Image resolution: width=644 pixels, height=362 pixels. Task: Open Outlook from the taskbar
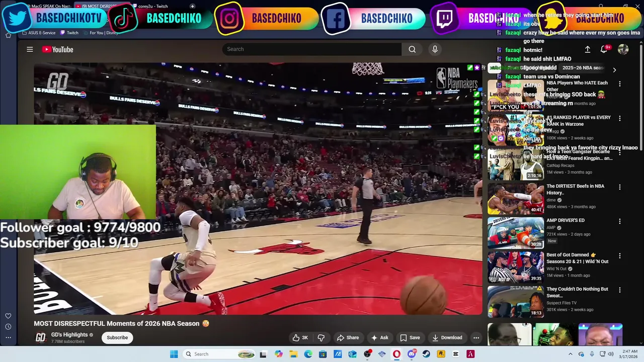[352, 354]
